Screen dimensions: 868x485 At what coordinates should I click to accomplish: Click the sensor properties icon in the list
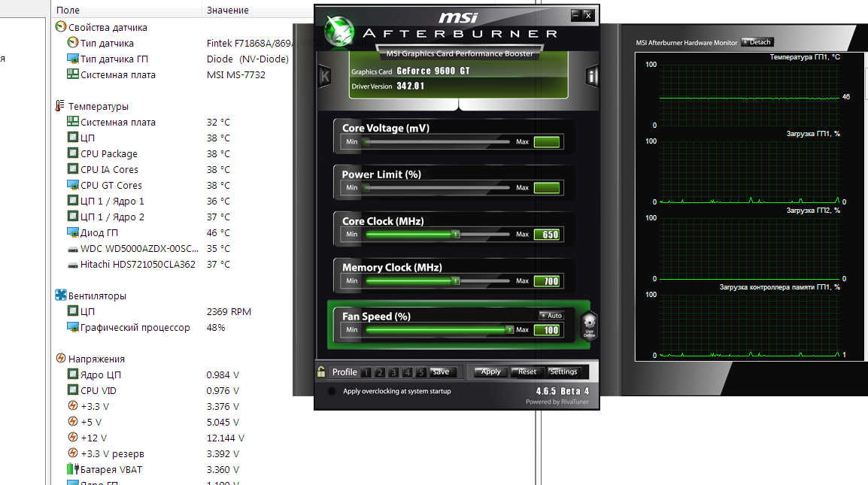pos(61,26)
